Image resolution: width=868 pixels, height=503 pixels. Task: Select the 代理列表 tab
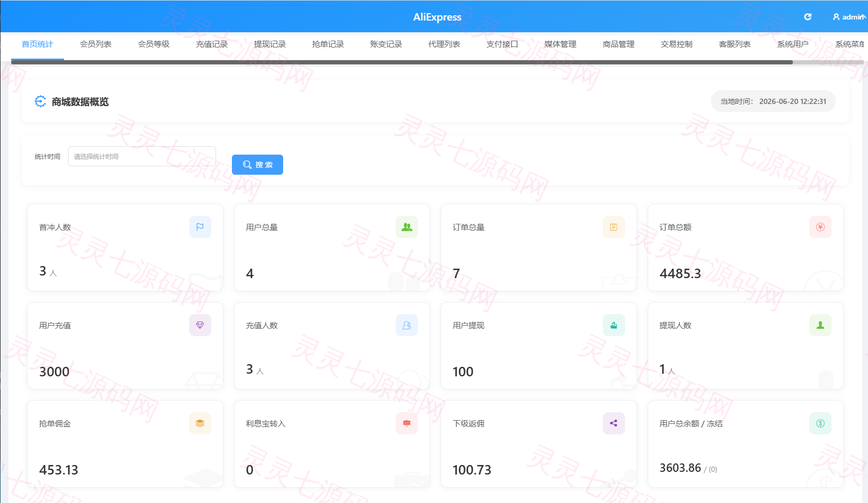tap(444, 44)
